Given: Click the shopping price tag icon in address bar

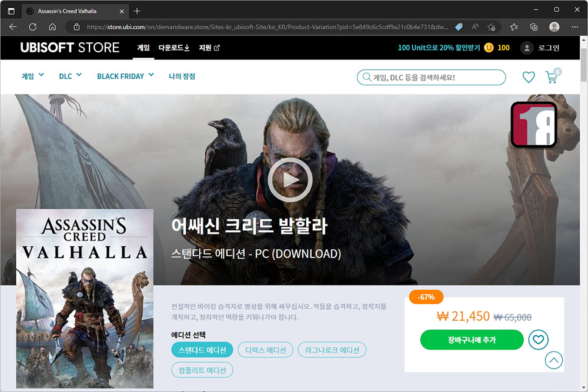Looking at the screenshot, I should coord(459,27).
